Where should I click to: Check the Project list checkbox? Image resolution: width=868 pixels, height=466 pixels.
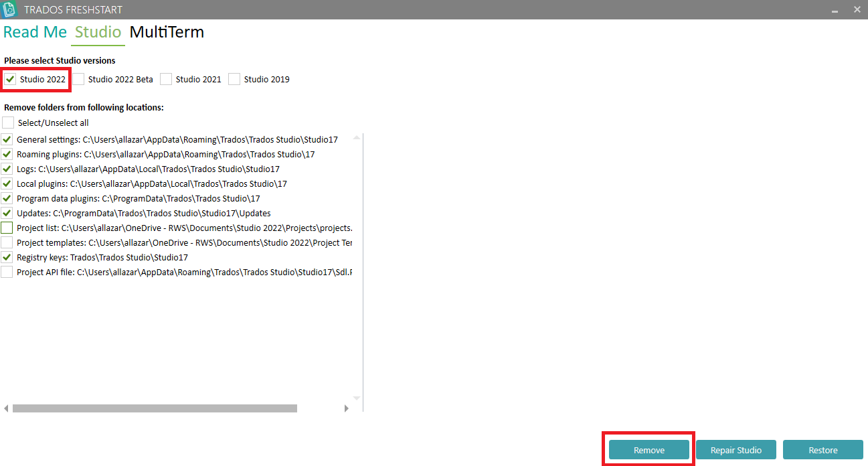(7, 228)
